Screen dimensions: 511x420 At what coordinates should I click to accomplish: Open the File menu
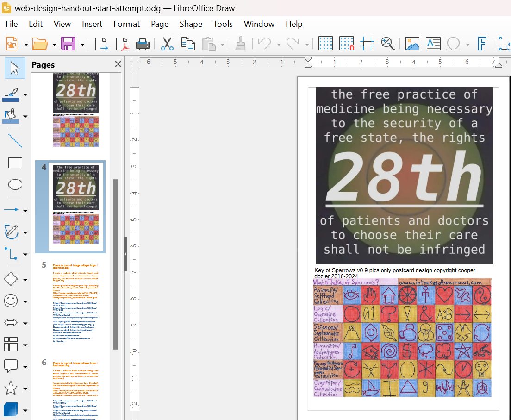[x=12, y=24]
